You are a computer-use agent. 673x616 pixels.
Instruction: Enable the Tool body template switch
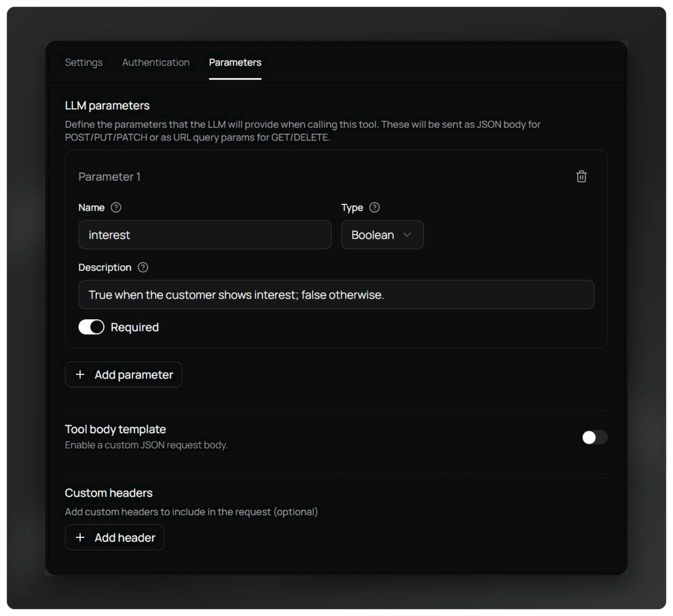pyautogui.click(x=595, y=437)
